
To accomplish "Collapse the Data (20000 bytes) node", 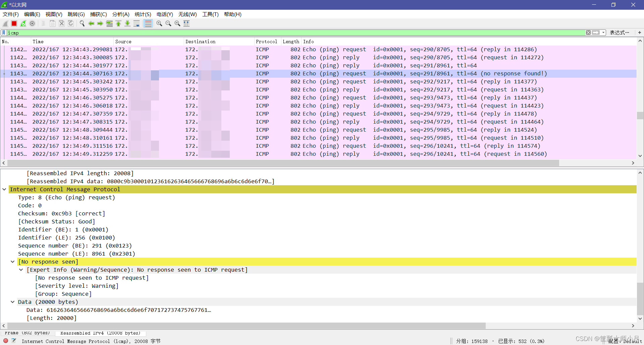I will pyautogui.click(x=13, y=302).
